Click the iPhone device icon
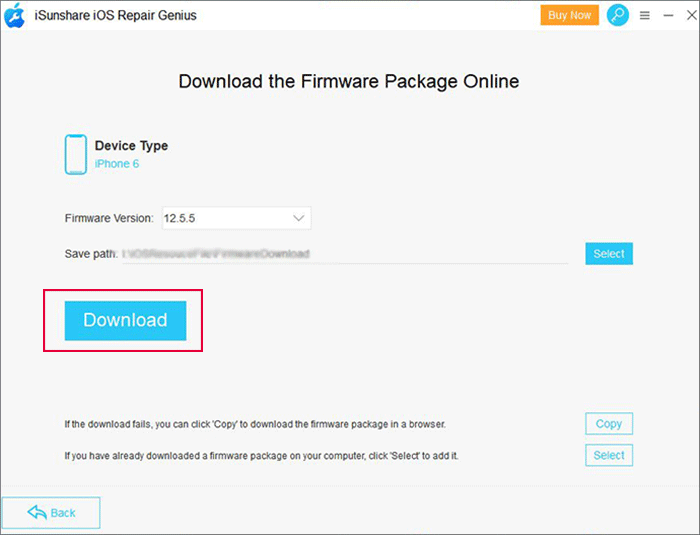This screenshot has height=535, width=700. click(76, 155)
